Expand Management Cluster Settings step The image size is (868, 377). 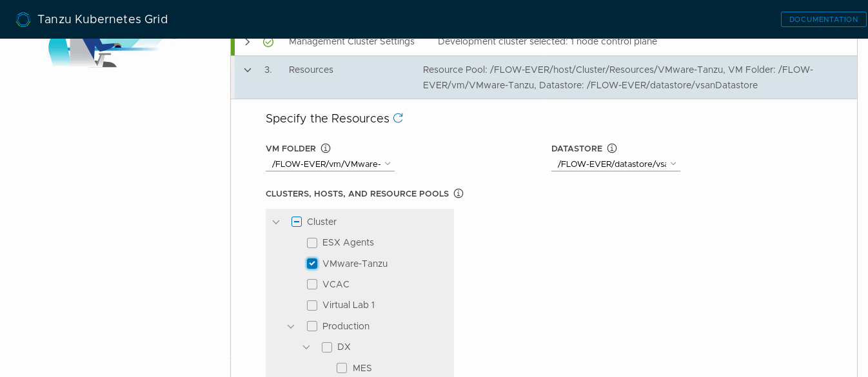[x=248, y=42]
